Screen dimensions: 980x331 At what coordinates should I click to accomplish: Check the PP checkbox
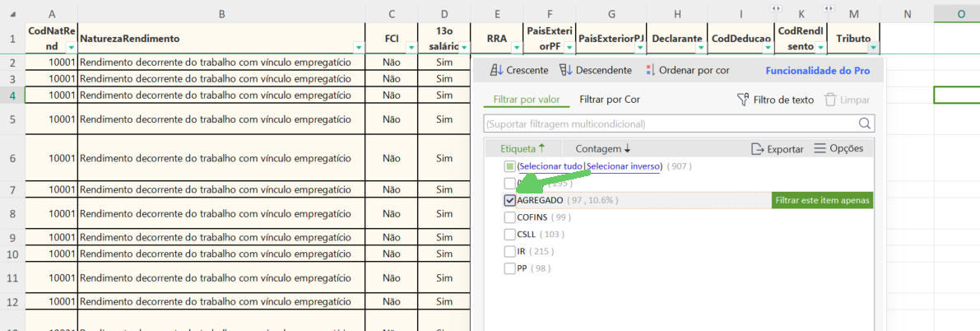509,268
